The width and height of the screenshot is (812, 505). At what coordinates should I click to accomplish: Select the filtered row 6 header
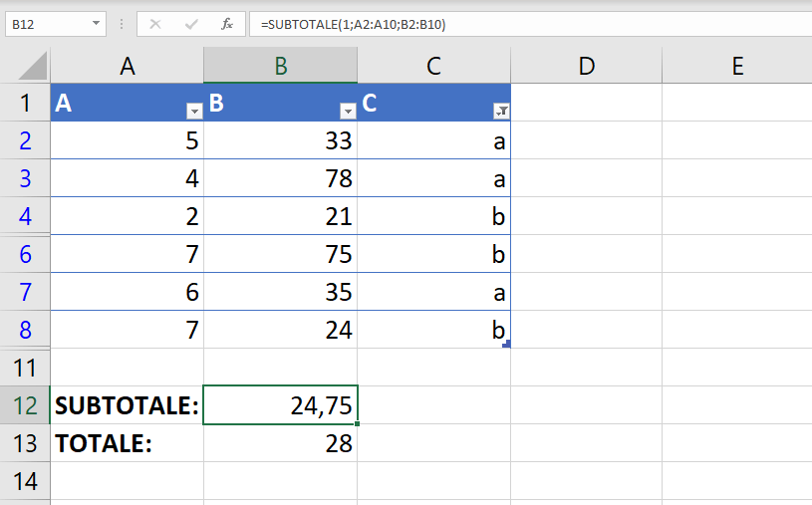(25, 254)
